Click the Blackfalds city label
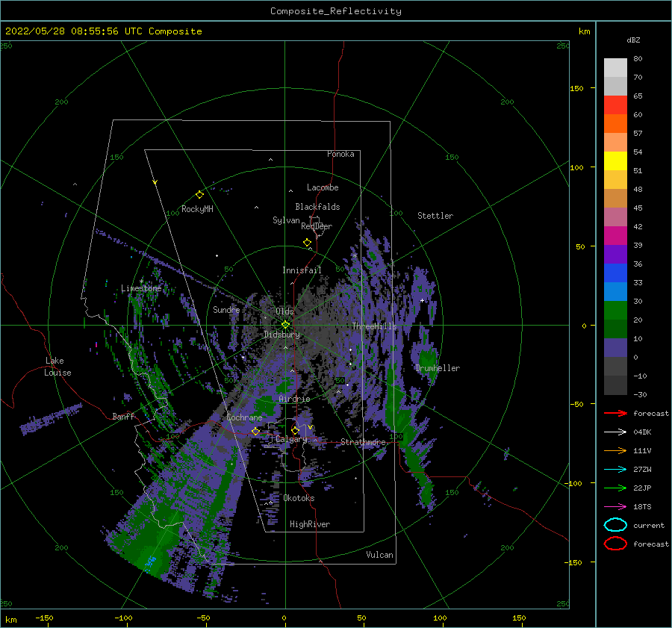The height and width of the screenshot is (628, 672). (317, 207)
